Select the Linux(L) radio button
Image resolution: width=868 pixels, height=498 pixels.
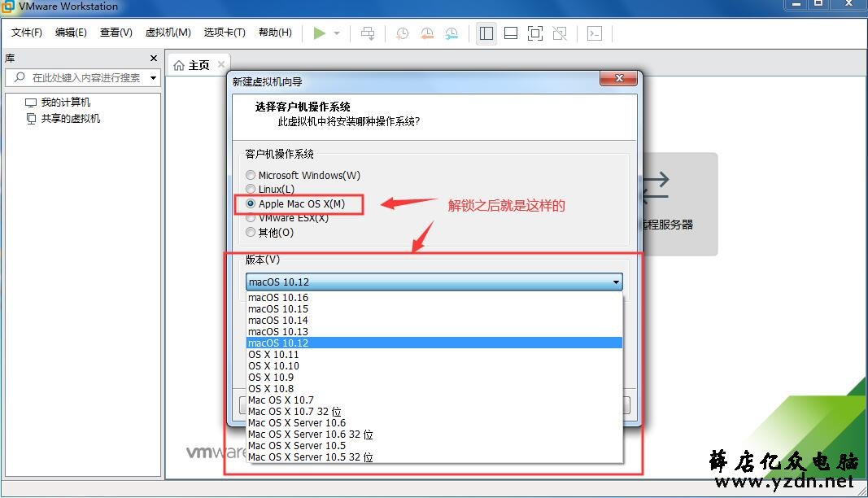[x=251, y=190]
